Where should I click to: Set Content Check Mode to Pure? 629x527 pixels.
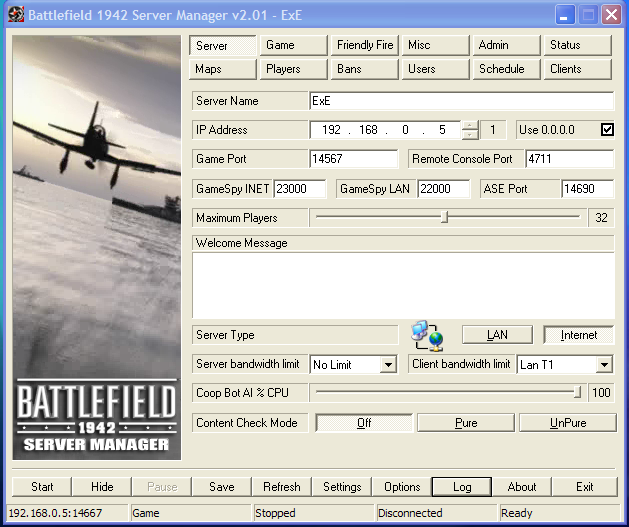[x=466, y=423]
